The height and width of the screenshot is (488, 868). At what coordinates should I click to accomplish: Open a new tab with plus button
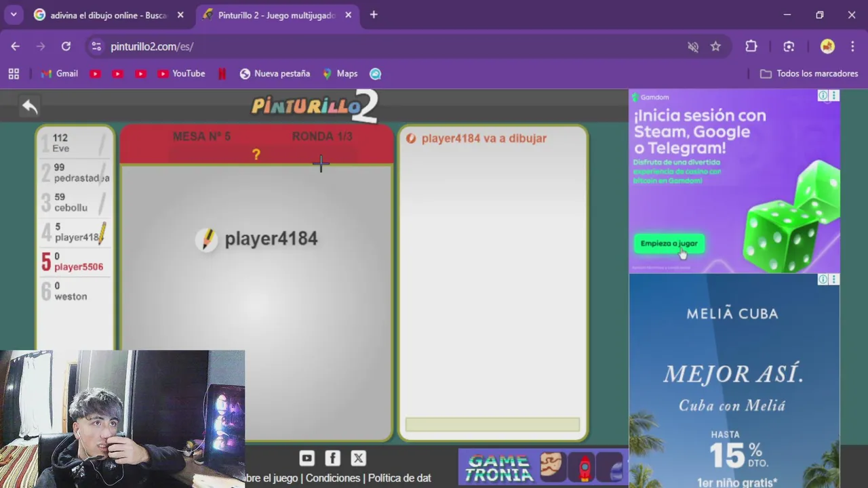(x=374, y=15)
